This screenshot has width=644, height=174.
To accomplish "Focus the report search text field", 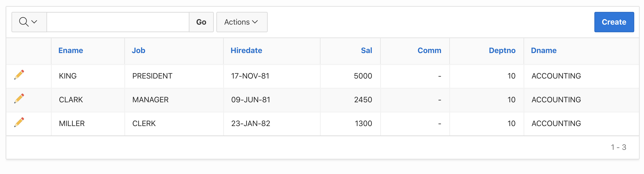I will pyautogui.click(x=118, y=22).
